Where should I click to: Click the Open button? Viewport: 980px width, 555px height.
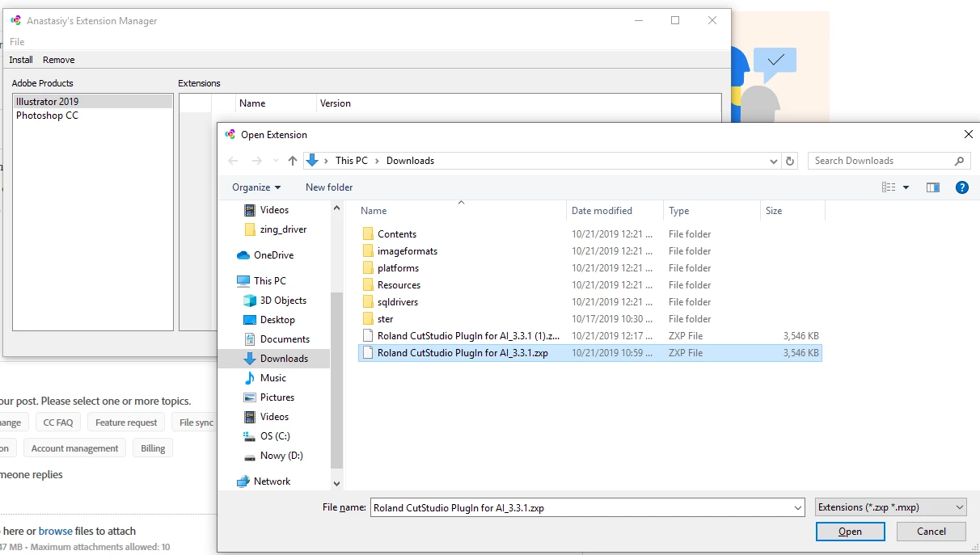[850, 532]
